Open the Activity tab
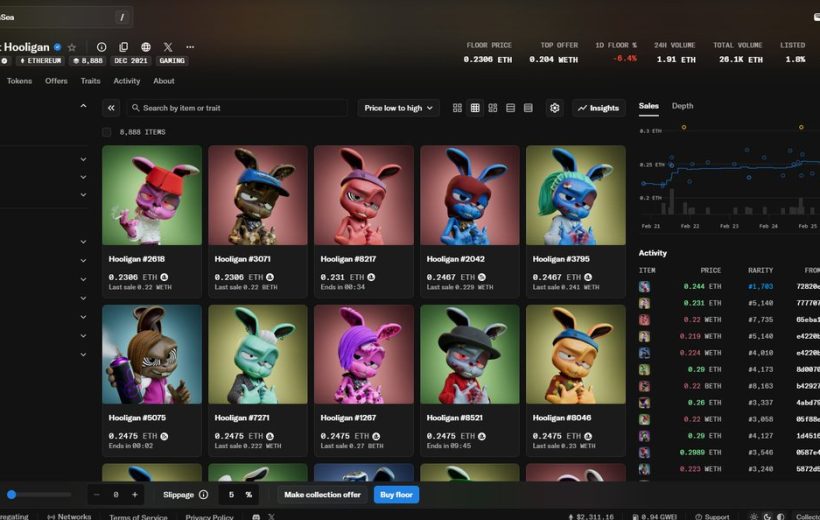The height and width of the screenshot is (520, 820). point(127,81)
